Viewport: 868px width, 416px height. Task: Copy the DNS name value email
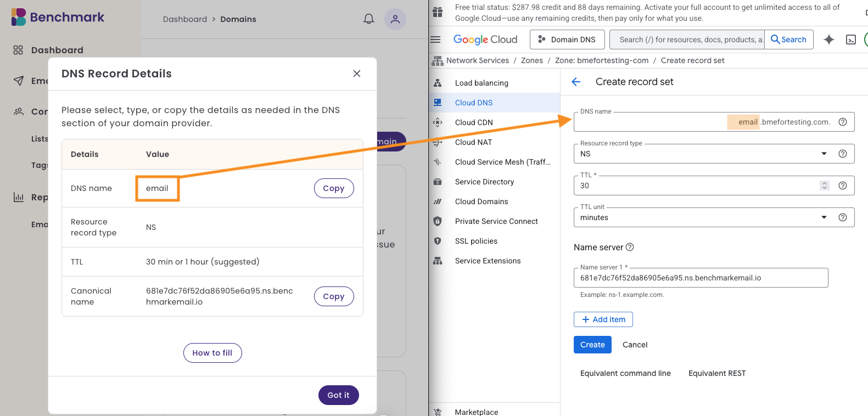coord(334,188)
